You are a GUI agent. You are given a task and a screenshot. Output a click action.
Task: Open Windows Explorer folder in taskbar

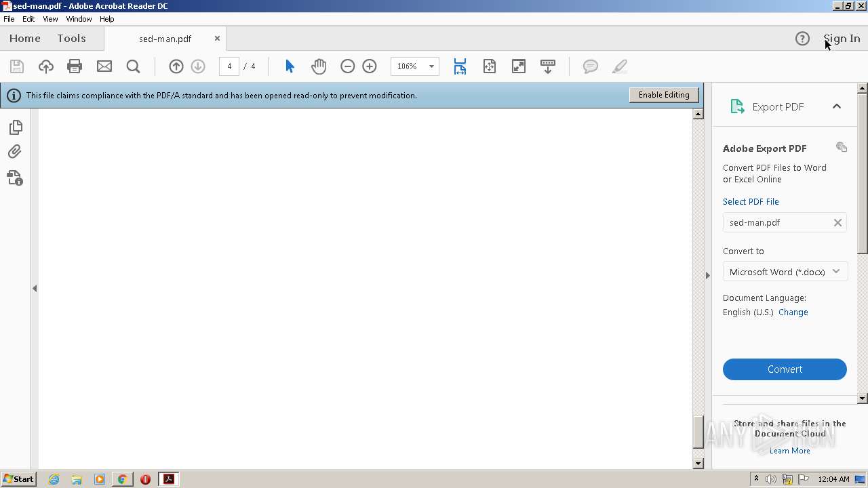(x=77, y=479)
